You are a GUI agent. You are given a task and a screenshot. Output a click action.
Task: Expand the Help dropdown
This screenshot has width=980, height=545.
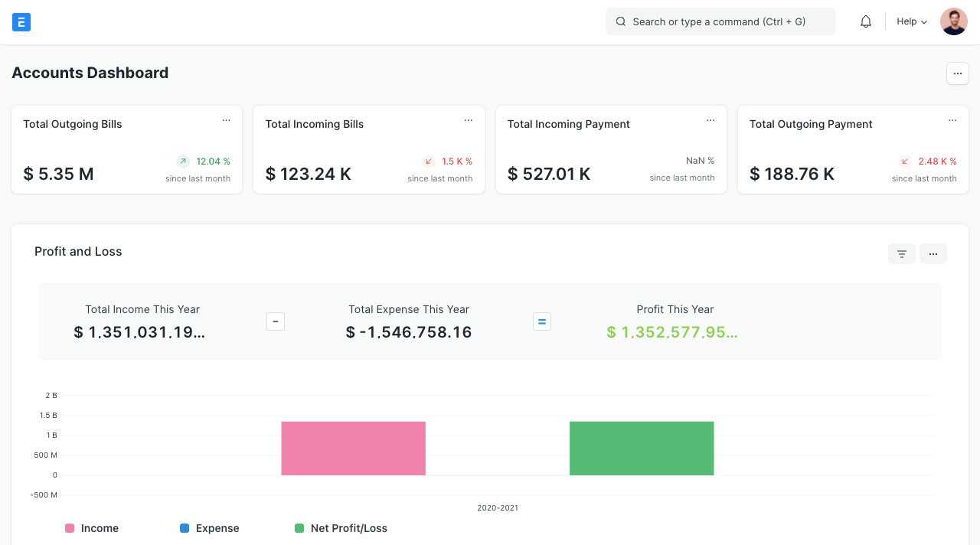click(911, 22)
